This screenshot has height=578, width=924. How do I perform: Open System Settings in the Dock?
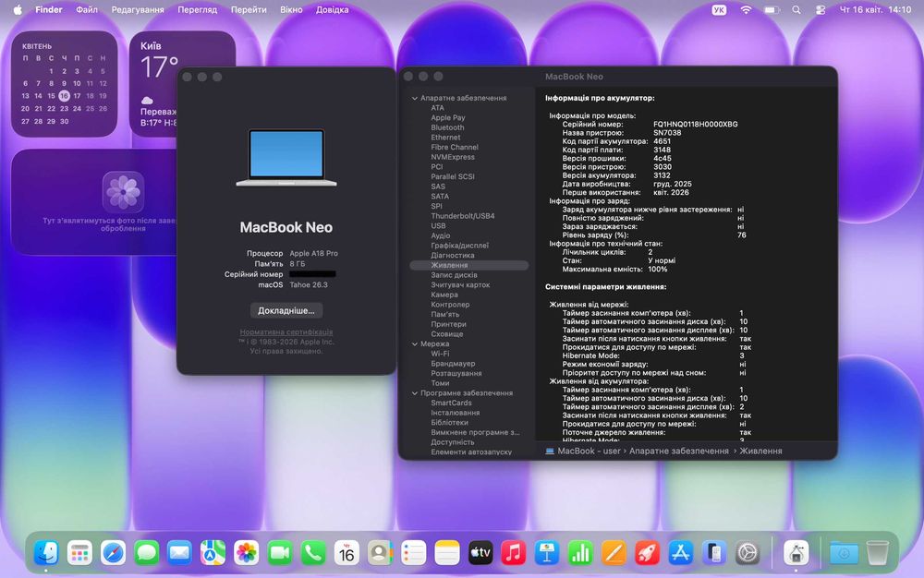click(x=748, y=553)
